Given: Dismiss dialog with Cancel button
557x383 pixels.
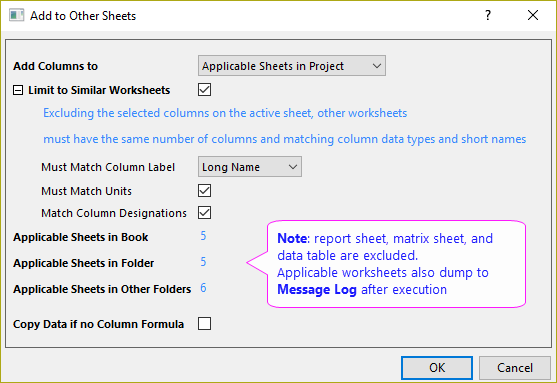Looking at the screenshot, I should 515,368.
